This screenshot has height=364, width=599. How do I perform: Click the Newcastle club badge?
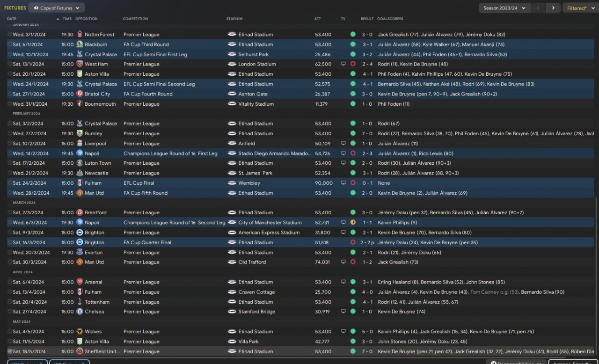click(x=80, y=173)
